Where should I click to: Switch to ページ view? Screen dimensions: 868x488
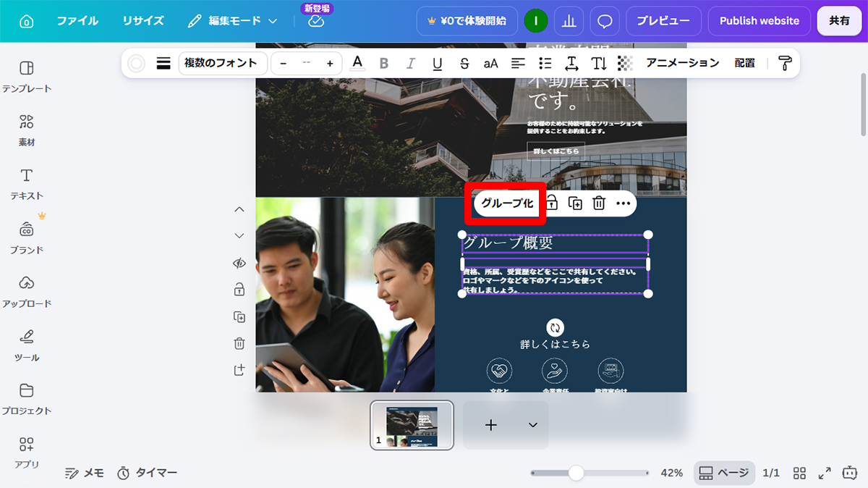(x=724, y=473)
